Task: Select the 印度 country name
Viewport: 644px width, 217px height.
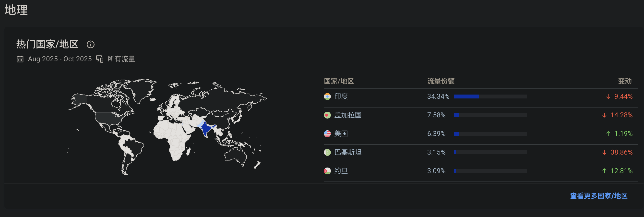Action: click(341, 96)
